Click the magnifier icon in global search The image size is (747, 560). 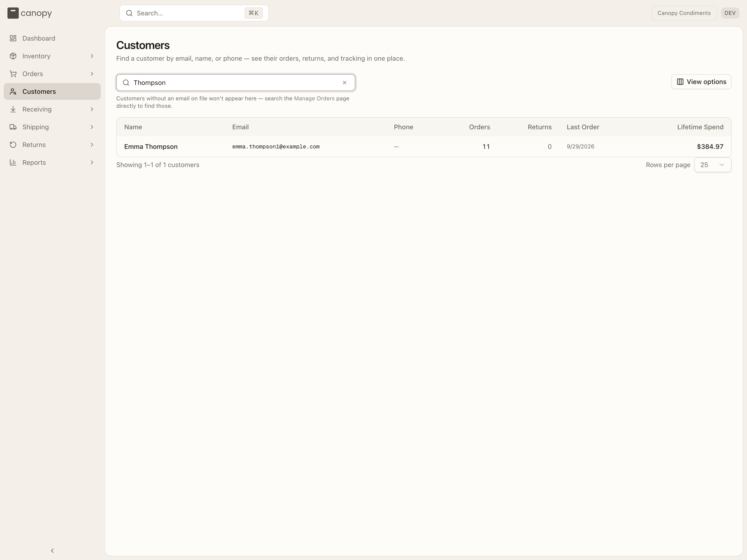pyautogui.click(x=129, y=13)
